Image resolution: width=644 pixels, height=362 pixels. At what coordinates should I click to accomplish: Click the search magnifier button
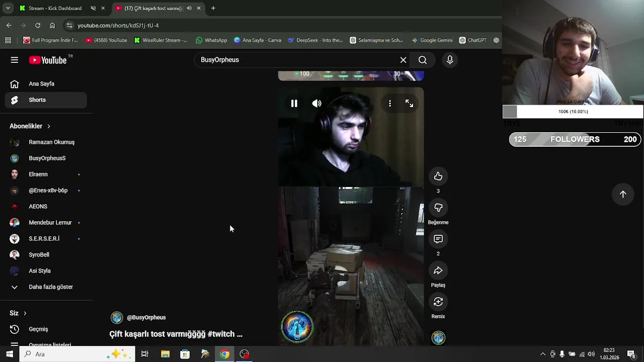pos(423,60)
